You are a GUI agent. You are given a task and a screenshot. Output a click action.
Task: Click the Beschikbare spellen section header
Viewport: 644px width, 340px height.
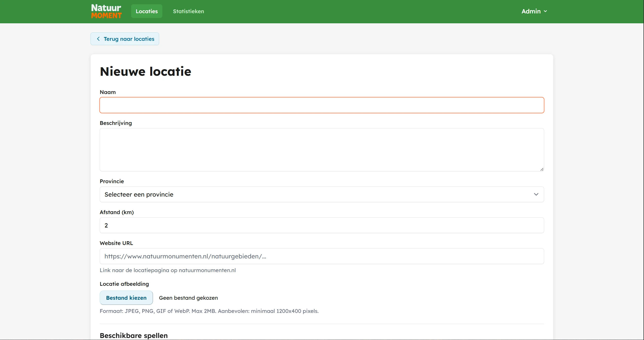point(134,335)
